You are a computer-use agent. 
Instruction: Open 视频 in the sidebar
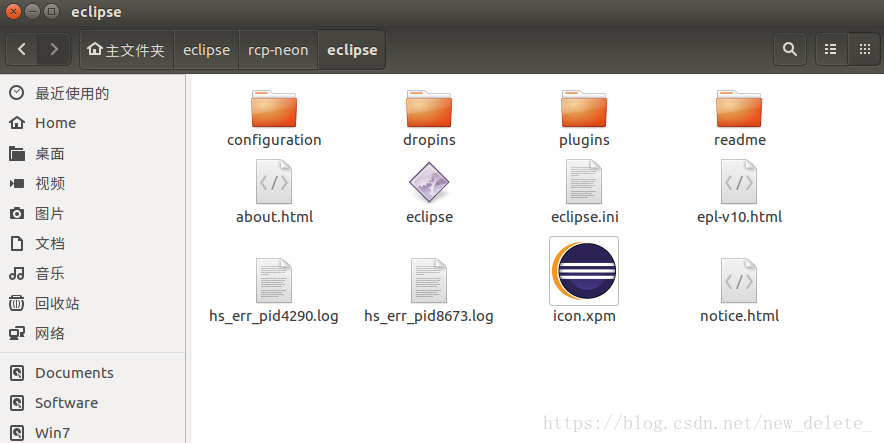pos(92,183)
